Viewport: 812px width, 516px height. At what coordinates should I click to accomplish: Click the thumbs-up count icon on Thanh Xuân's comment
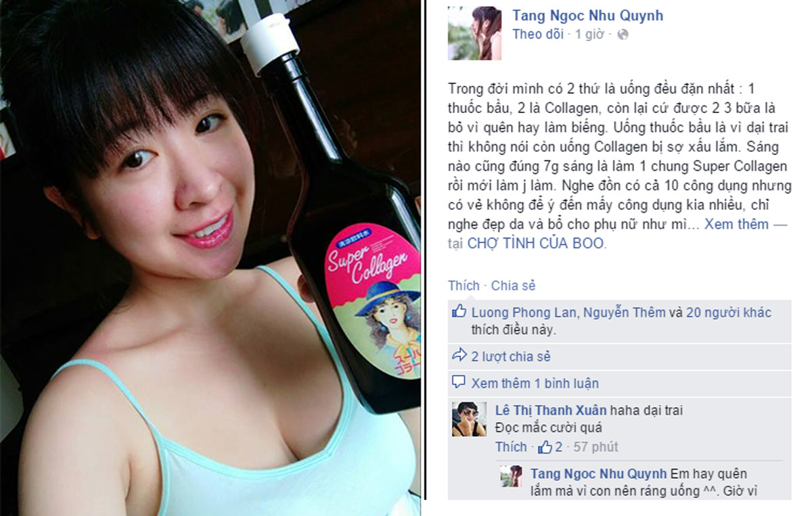[545, 446]
